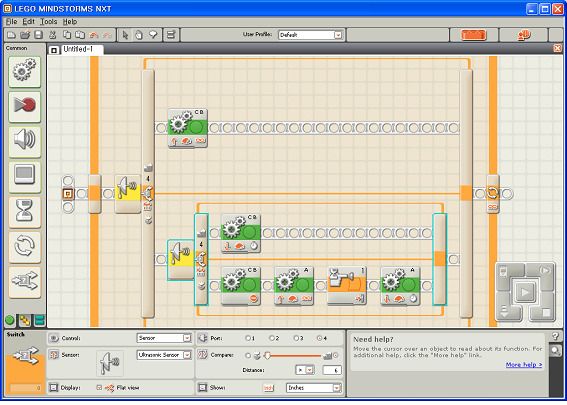Select the Move block in the Common palette
The image size is (567, 405).
point(25,71)
